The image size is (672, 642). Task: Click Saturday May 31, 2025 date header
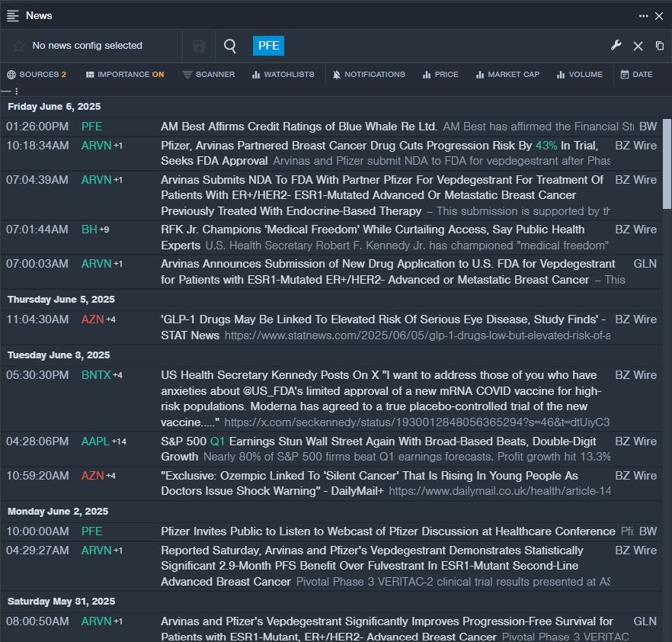pos(61,602)
